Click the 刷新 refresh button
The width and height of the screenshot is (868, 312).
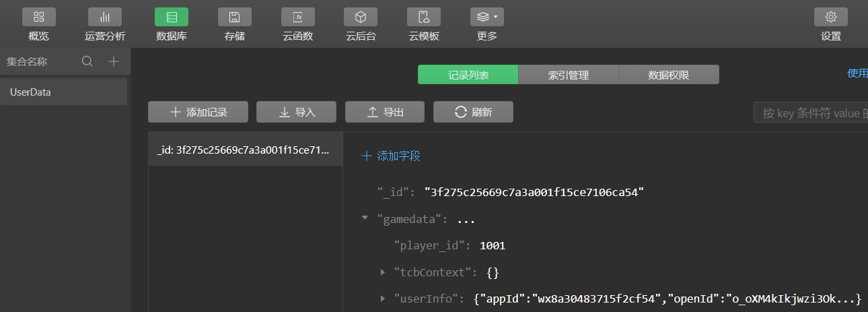point(473,112)
